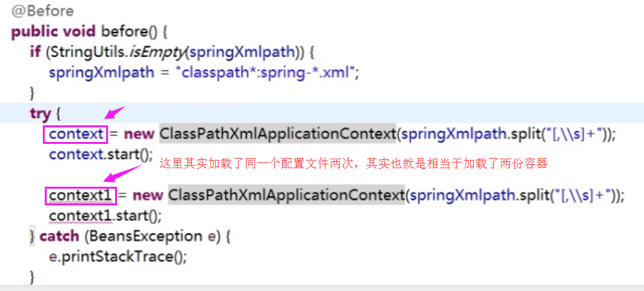644x291 pixels.
Task: Click first ClassPathXmlApplicationContext constructor
Action: click(278, 134)
